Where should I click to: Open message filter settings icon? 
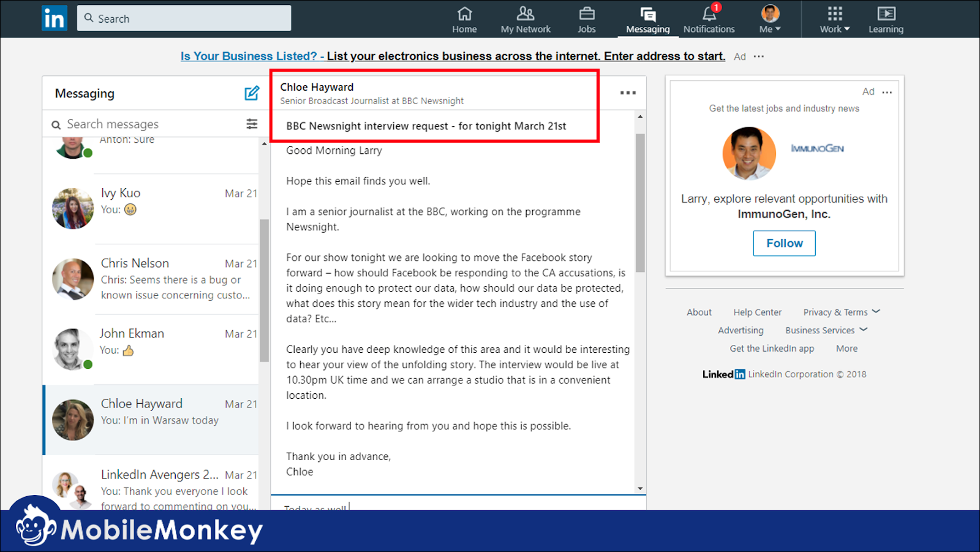252,124
